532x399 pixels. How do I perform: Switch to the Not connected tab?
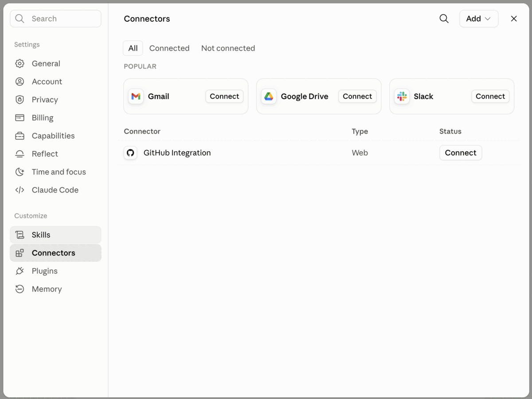[228, 48]
